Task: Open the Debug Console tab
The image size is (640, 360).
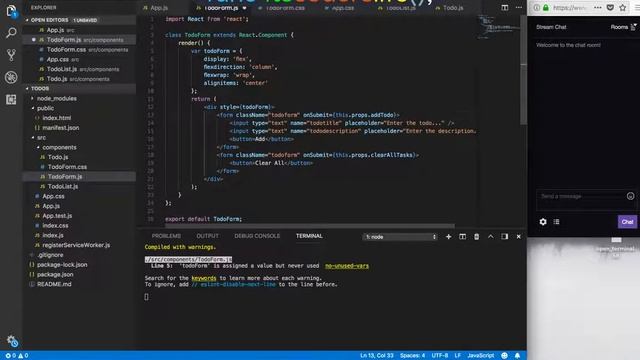Action: pyautogui.click(x=257, y=236)
